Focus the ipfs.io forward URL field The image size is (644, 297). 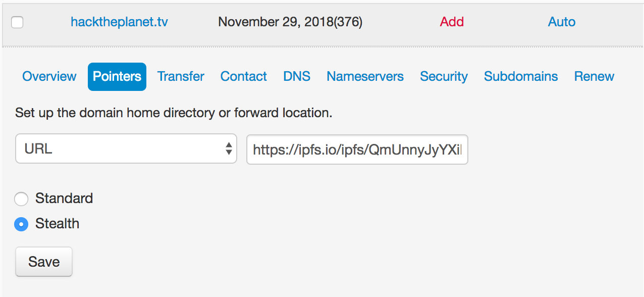[357, 150]
